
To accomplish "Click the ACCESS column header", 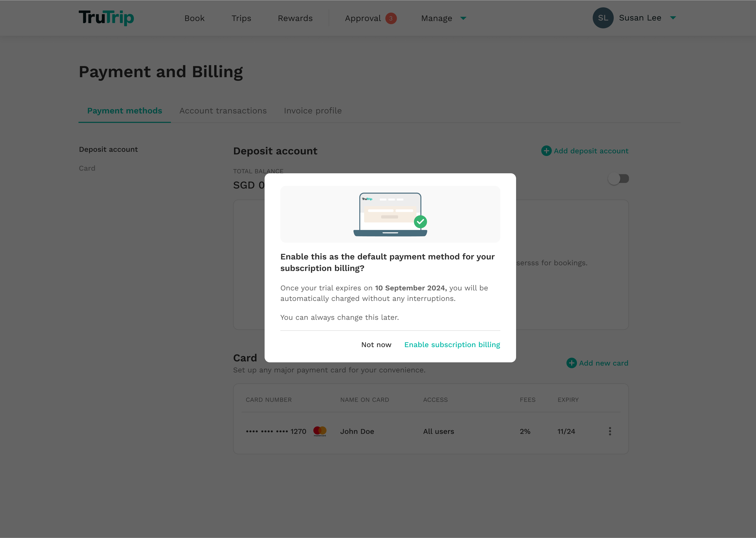I will [435, 400].
